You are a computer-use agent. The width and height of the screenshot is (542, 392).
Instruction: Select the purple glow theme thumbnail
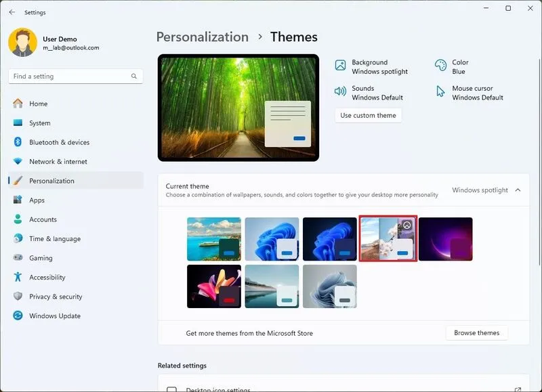click(x=446, y=239)
